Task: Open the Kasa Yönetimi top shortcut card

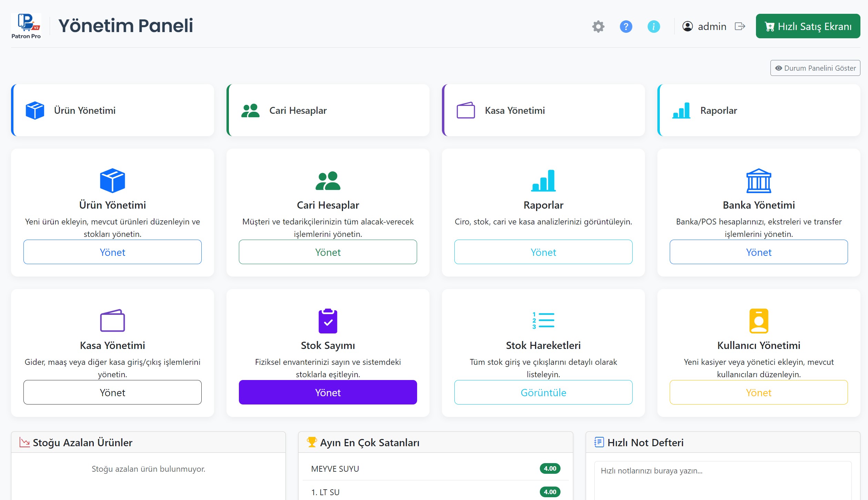Action: click(x=543, y=110)
